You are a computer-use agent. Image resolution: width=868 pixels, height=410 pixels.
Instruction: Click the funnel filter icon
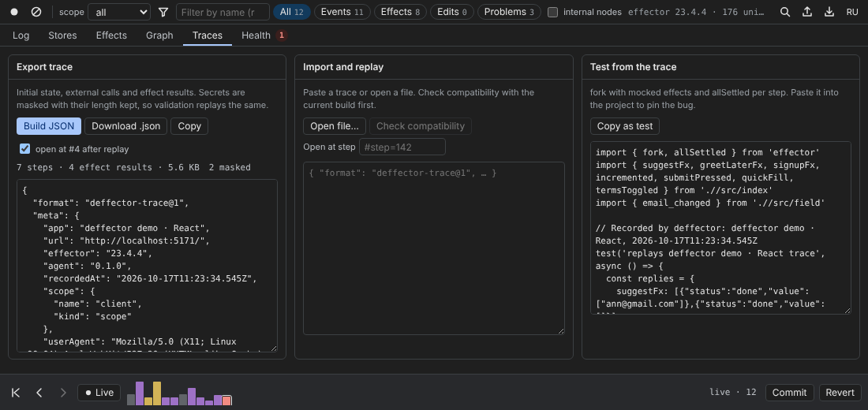point(163,12)
